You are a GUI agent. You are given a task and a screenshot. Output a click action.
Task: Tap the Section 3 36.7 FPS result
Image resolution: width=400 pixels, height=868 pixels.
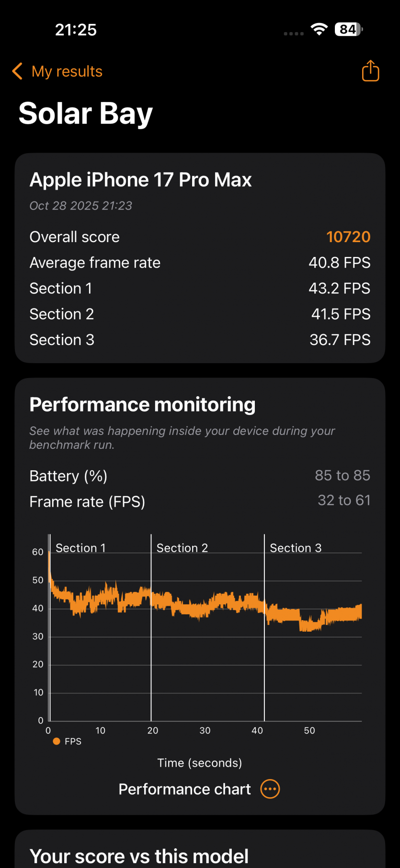pos(340,340)
